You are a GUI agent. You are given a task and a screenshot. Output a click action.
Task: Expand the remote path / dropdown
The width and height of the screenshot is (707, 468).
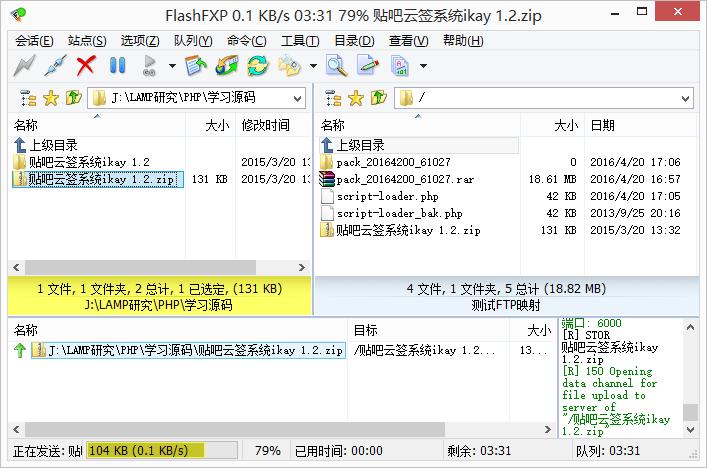tap(685, 98)
